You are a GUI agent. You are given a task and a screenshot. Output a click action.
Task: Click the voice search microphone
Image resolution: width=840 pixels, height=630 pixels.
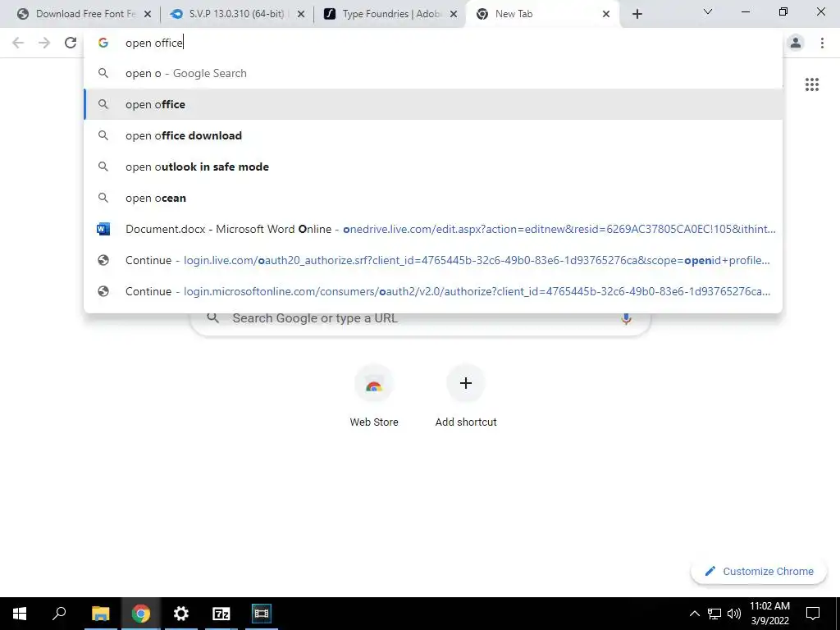click(626, 318)
